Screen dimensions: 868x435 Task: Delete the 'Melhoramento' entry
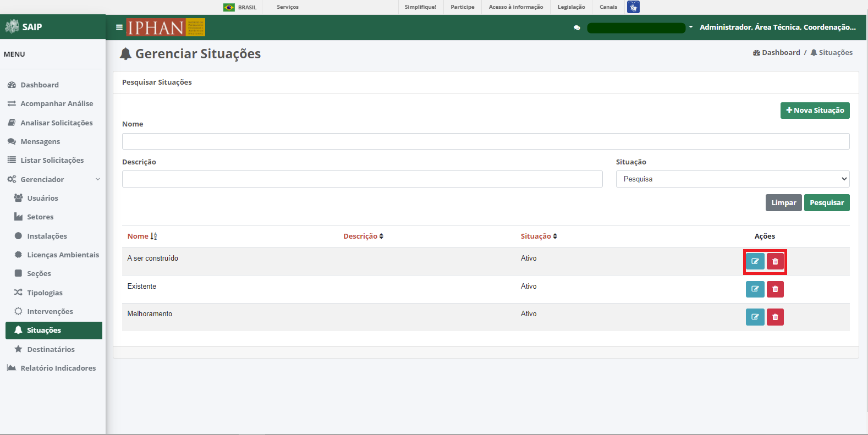(775, 317)
